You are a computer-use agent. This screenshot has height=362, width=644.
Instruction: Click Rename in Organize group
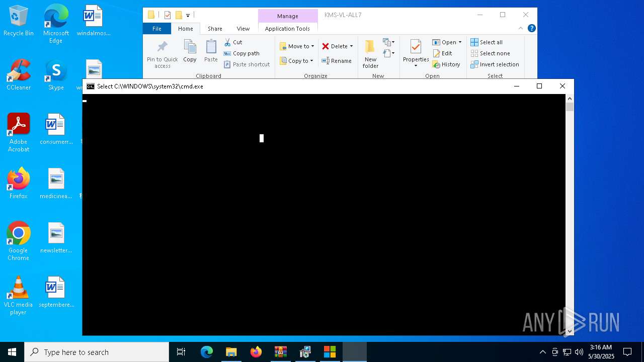tap(337, 61)
